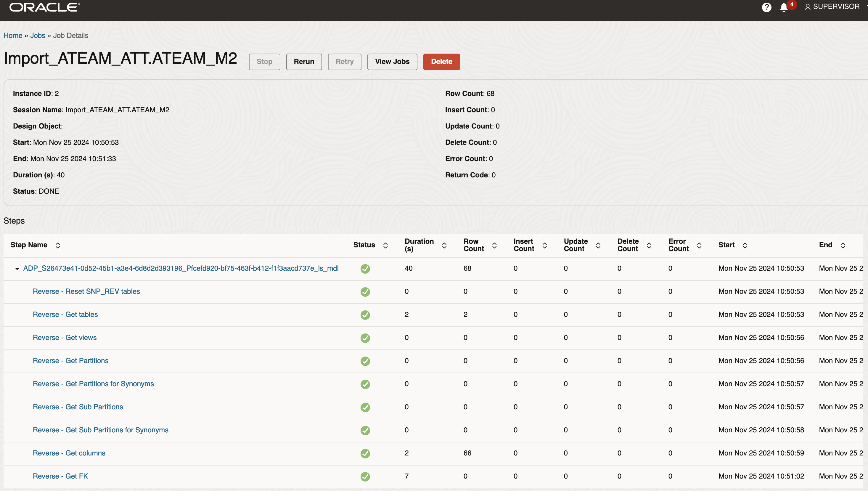The width and height of the screenshot is (868, 491).
Task: Click the Rerun button
Action: coord(304,62)
